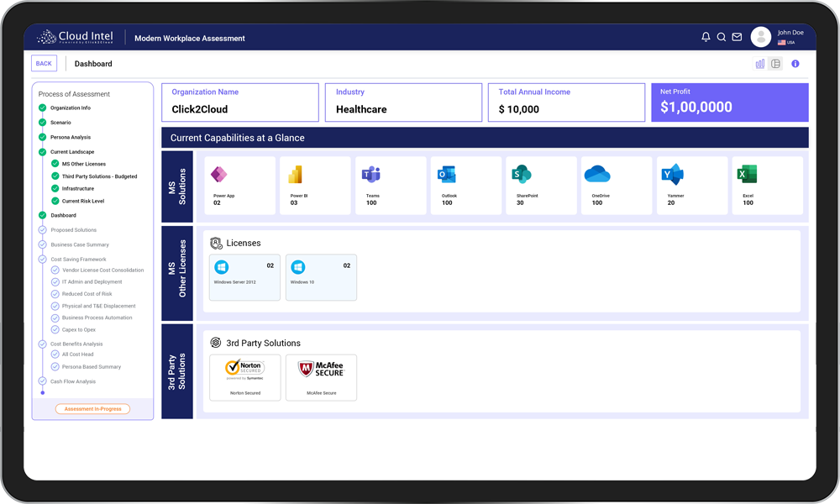Select the Windows 10 license card
Viewport: 840px width, 504px height.
[321, 277]
